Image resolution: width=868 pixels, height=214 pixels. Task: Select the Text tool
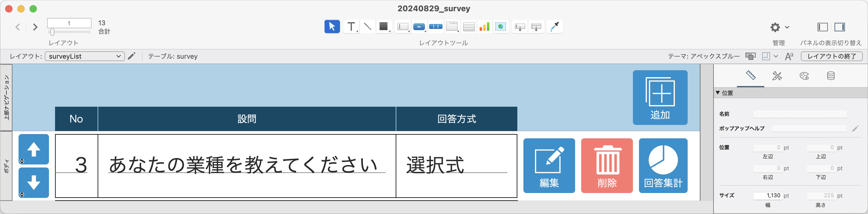click(x=351, y=27)
